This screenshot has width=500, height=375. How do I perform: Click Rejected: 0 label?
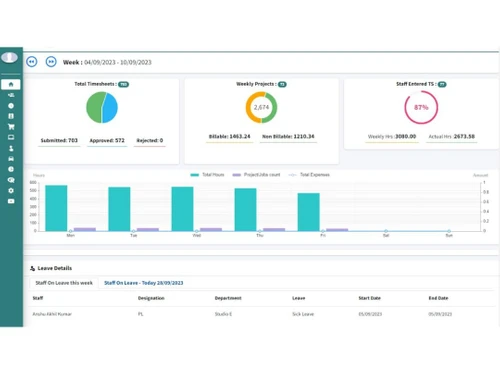click(150, 140)
